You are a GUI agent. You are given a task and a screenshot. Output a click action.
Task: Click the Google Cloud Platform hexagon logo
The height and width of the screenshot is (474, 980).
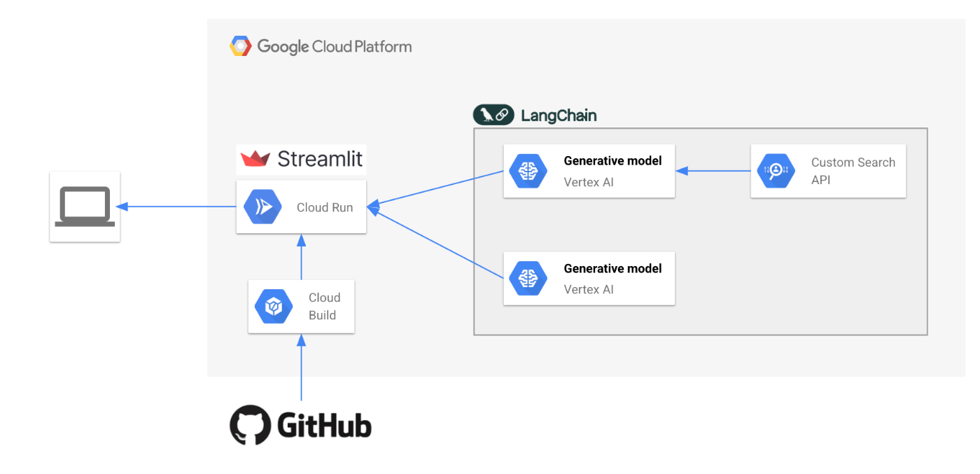tap(240, 46)
